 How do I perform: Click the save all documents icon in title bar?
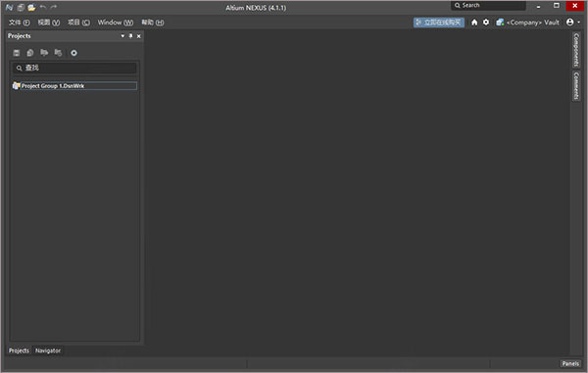[x=21, y=7]
